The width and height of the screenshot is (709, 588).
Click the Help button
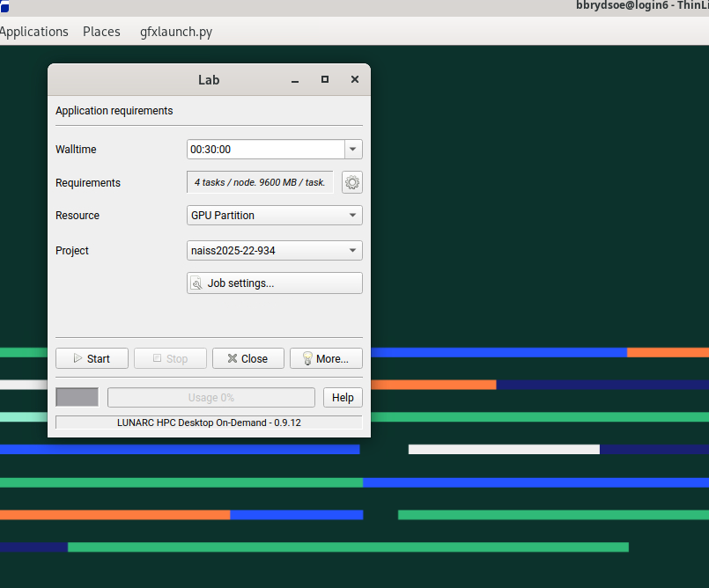point(343,398)
